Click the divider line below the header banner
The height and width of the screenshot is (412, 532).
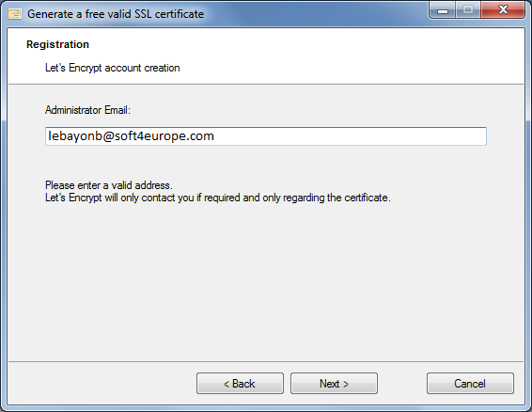tap(266, 84)
